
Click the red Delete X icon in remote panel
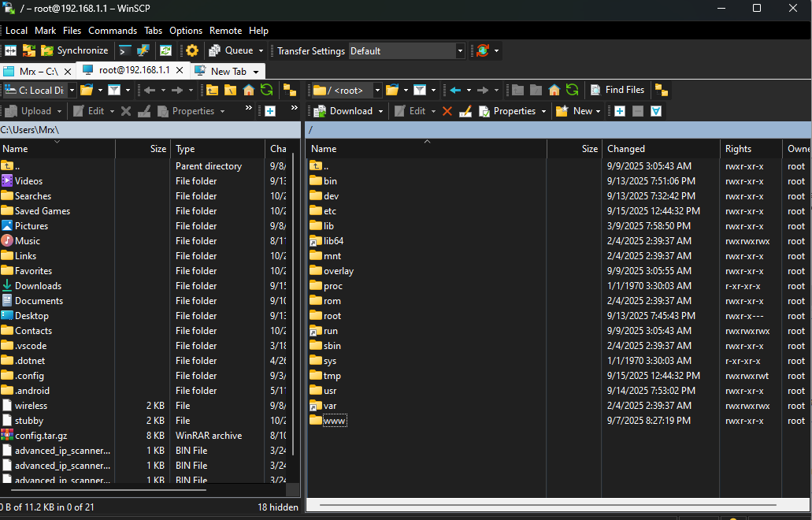[x=447, y=111]
